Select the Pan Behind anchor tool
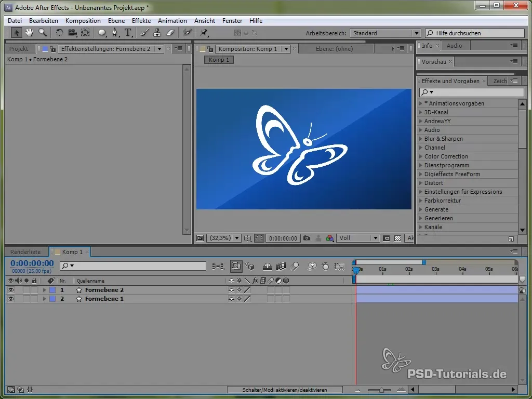This screenshot has width=532, height=399. tap(85, 33)
